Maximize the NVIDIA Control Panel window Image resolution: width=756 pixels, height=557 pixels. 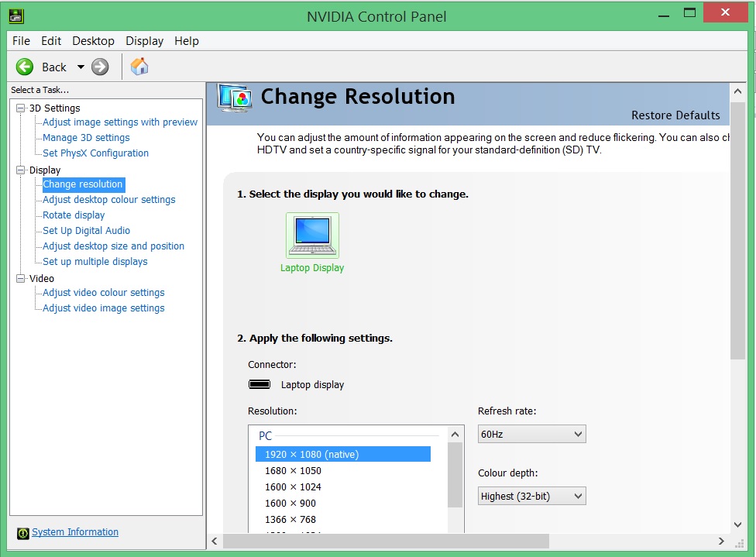tap(690, 13)
